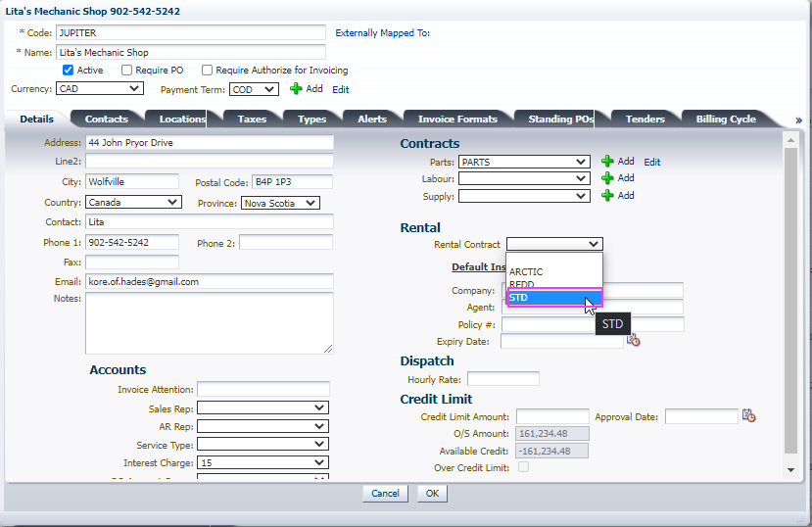Open the Standing POs tab
Viewport: 812px width, 527px height.
[560, 120]
